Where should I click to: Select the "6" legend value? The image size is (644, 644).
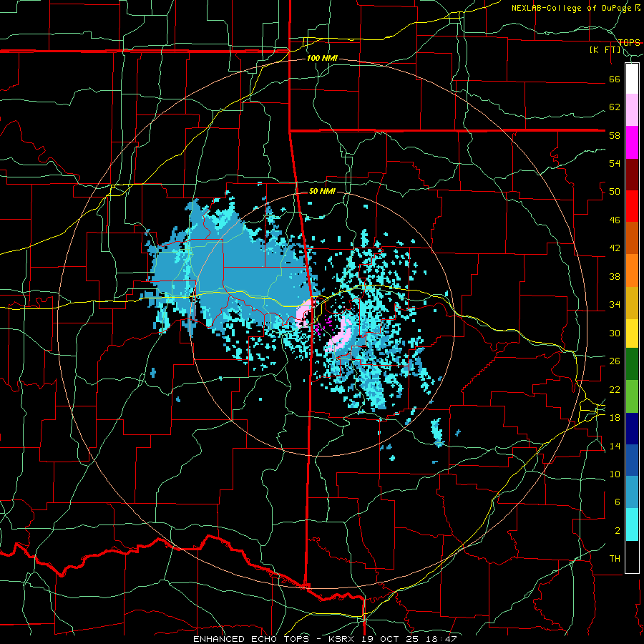tap(618, 502)
